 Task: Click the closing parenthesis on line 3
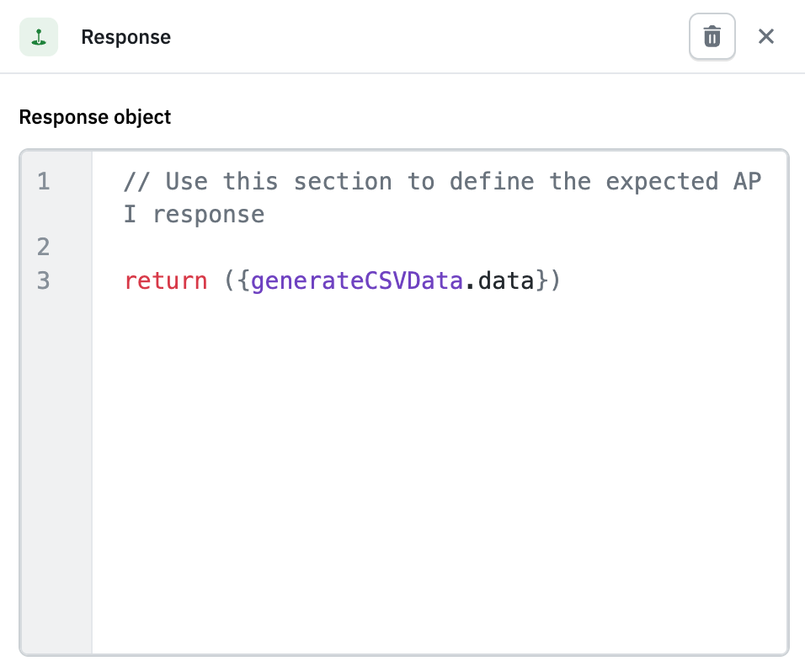(555, 280)
